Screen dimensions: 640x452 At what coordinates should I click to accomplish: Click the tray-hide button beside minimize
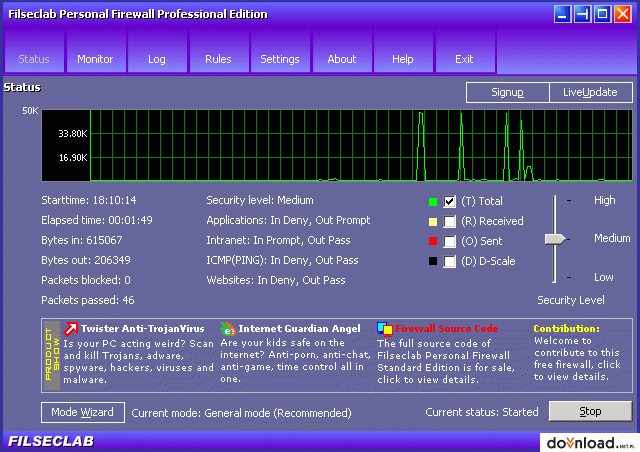tap(582, 14)
